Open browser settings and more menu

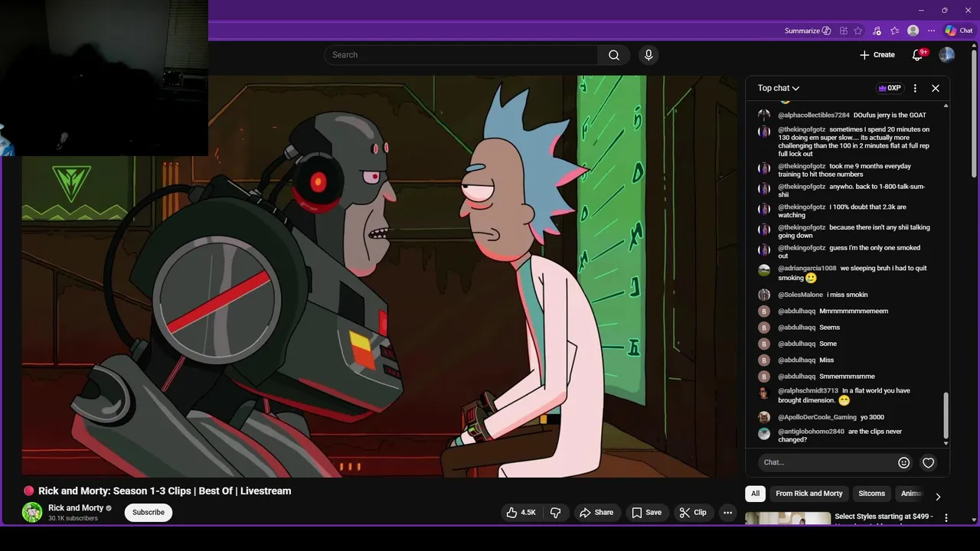pos(931,31)
